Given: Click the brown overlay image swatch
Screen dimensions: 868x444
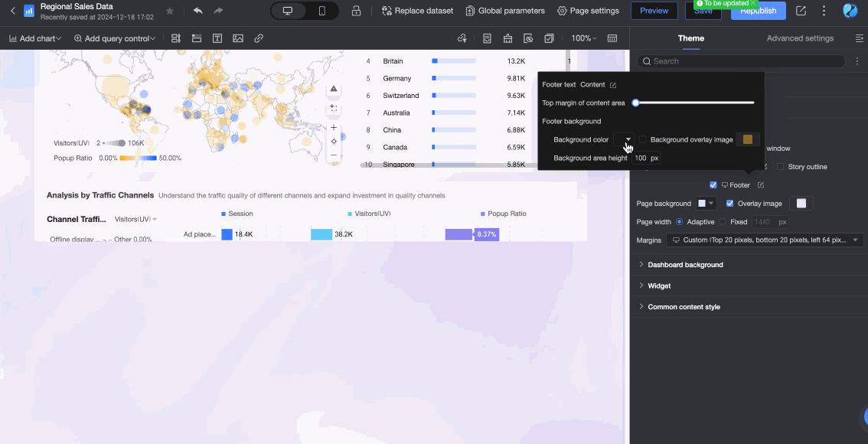Looking at the screenshot, I should click(x=748, y=139).
